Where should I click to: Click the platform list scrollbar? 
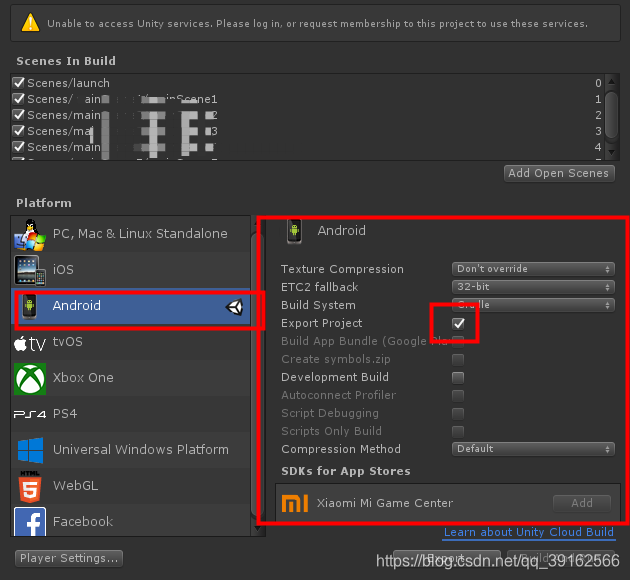[x=258, y=376]
